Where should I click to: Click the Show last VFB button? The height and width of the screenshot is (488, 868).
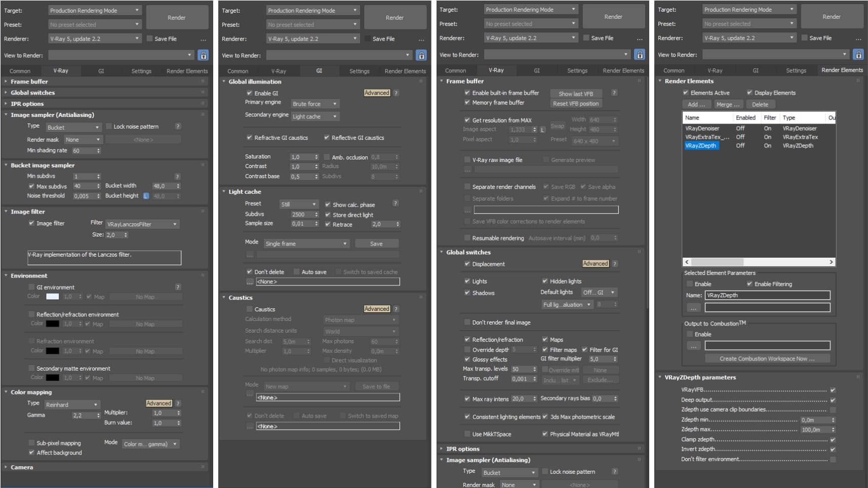[x=576, y=94]
